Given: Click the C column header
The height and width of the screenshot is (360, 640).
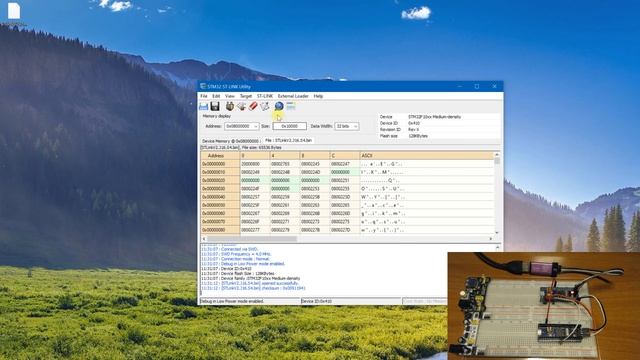Looking at the screenshot, I should (x=344, y=156).
